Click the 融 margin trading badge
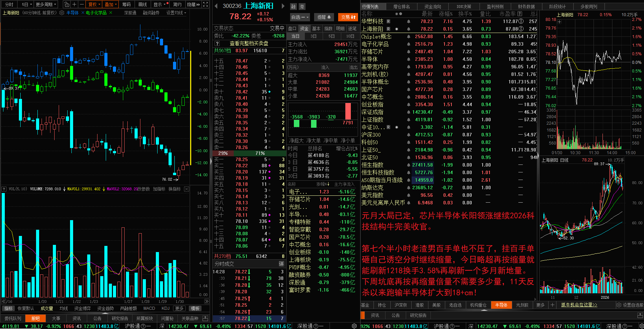644x329 pixels. point(294,7)
